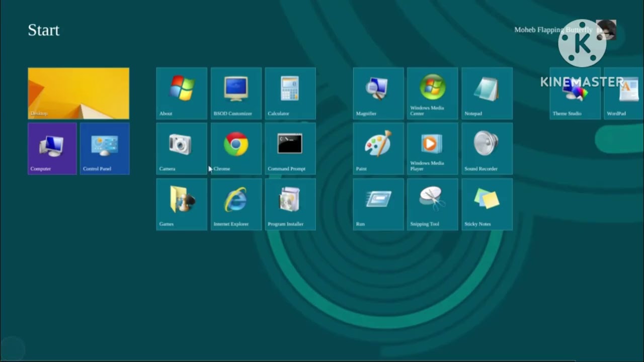Open Command Prompt tile

point(290,149)
